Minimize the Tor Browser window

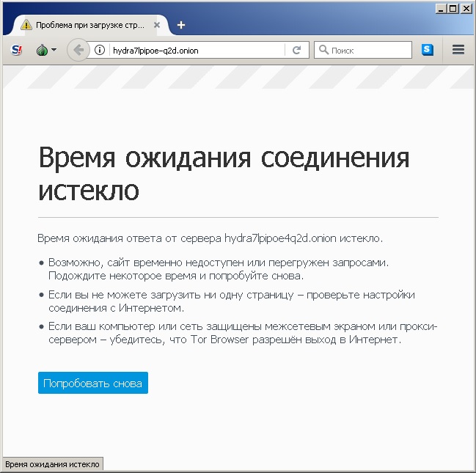tap(441, 8)
